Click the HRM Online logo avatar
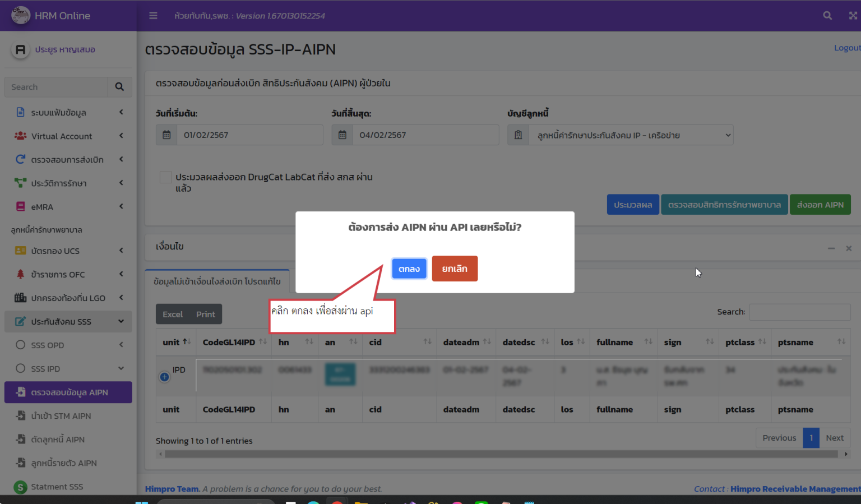Viewport: 861px width, 504px height. pos(20,15)
